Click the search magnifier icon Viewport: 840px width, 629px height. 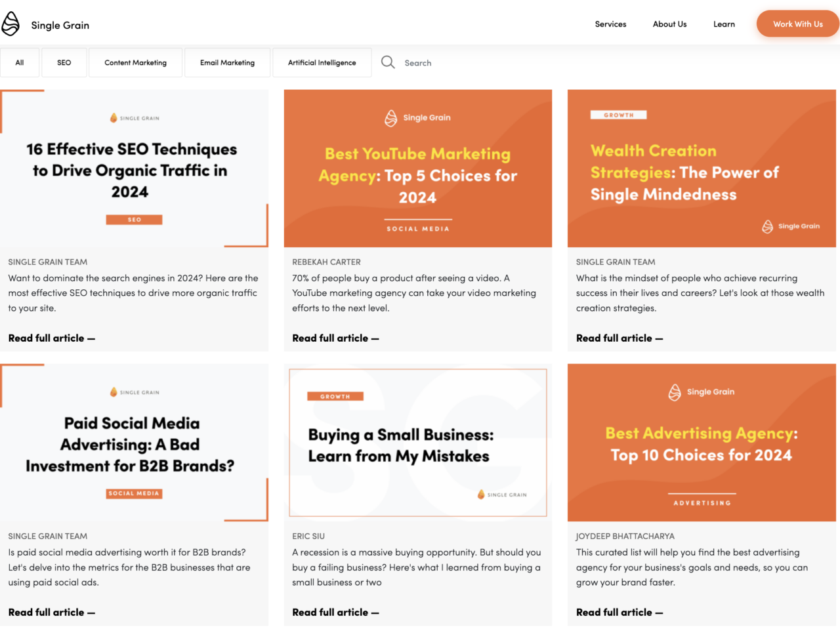click(x=388, y=62)
